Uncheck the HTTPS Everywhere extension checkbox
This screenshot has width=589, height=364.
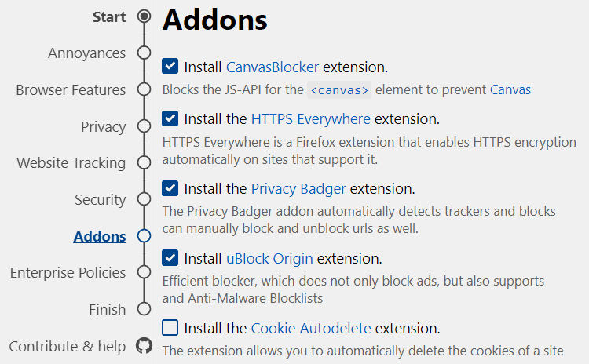170,118
